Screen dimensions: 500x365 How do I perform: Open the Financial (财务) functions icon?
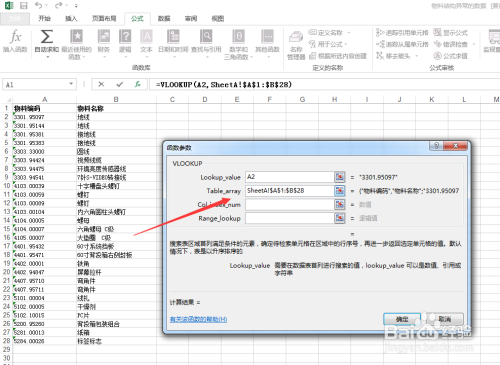click(104, 36)
